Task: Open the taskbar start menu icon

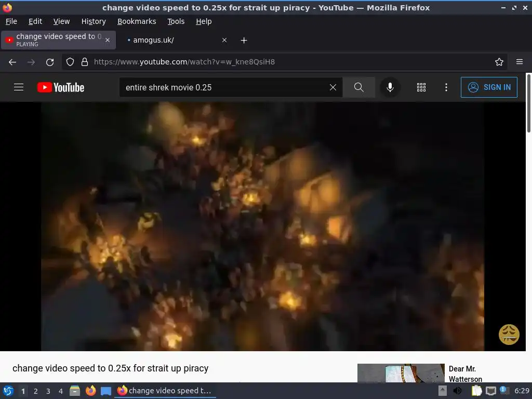Action: (8, 391)
